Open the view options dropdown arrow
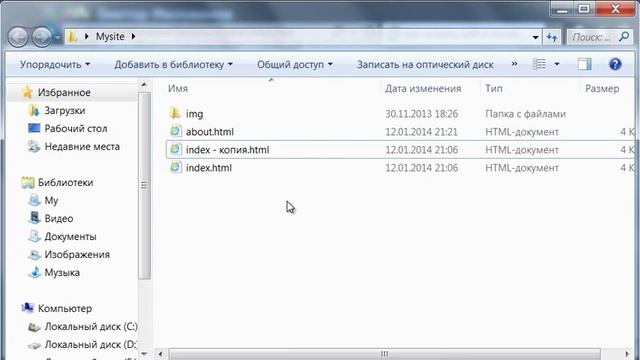The width and height of the screenshot is (640, 360). click(557, 64)
